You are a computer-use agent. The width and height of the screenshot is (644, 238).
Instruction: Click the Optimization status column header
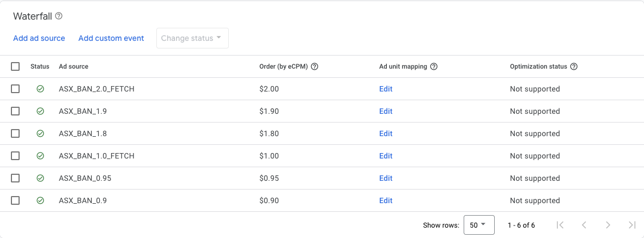point(538,66)
